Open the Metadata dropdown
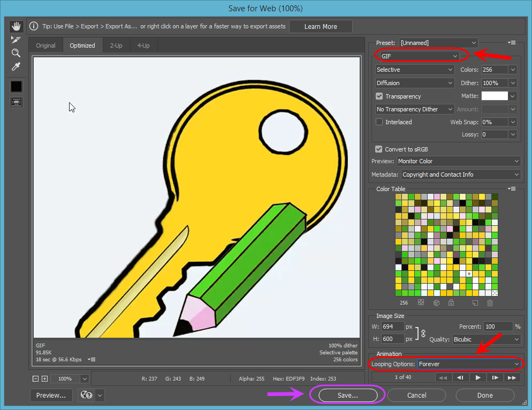532x410 pixels. (461, 174)
